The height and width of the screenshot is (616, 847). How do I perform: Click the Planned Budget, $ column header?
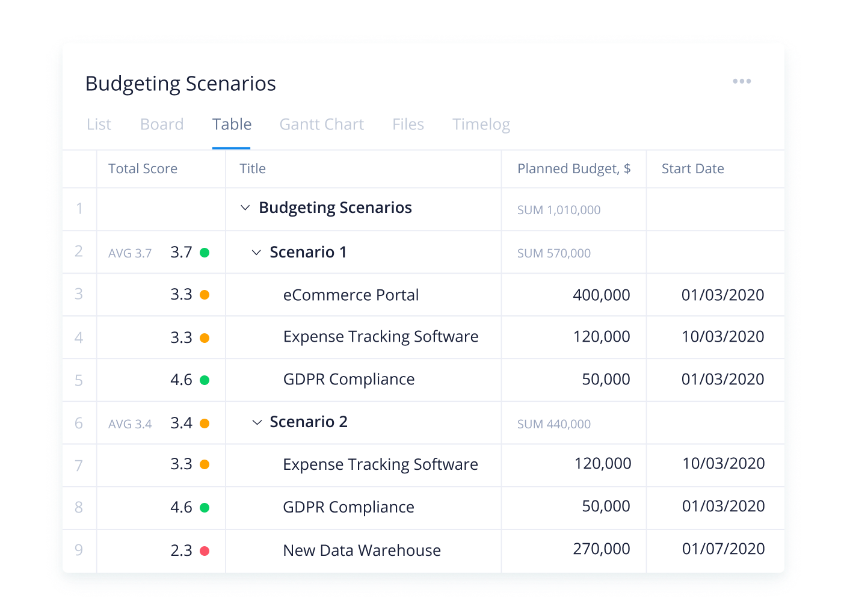tap(574, 169)
